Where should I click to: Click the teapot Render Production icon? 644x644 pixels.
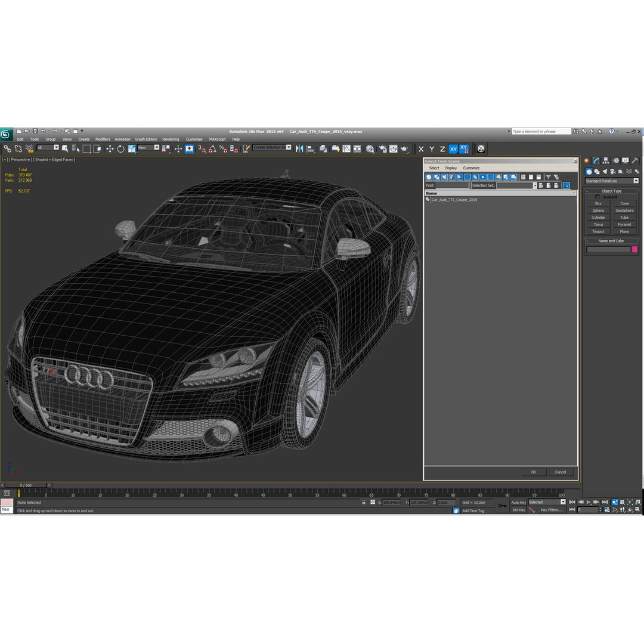point(404,148)
